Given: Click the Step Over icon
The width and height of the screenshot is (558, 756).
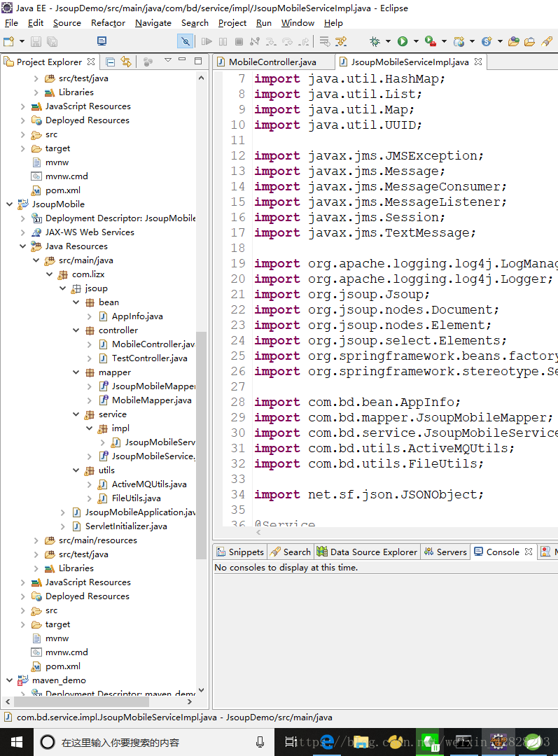Looking at the screenshot, I should click(288, 41).
